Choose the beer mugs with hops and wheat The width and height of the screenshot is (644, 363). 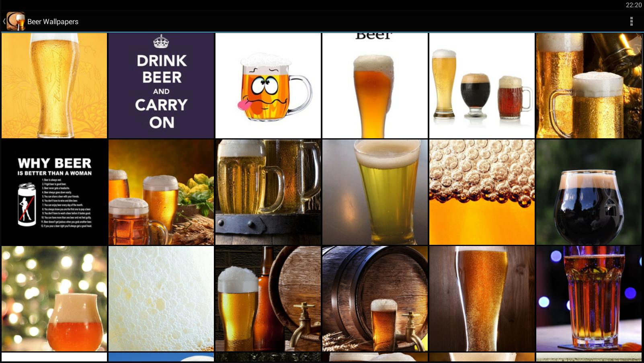pos(161,192)
